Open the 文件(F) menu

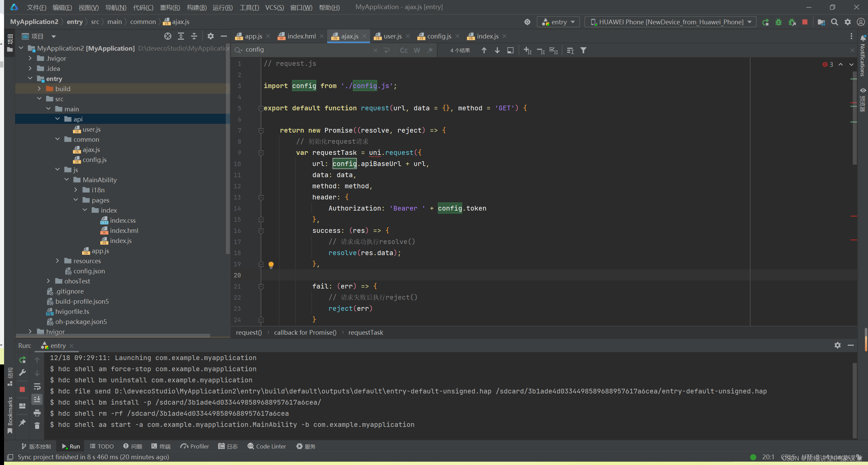tap(36, 7)
